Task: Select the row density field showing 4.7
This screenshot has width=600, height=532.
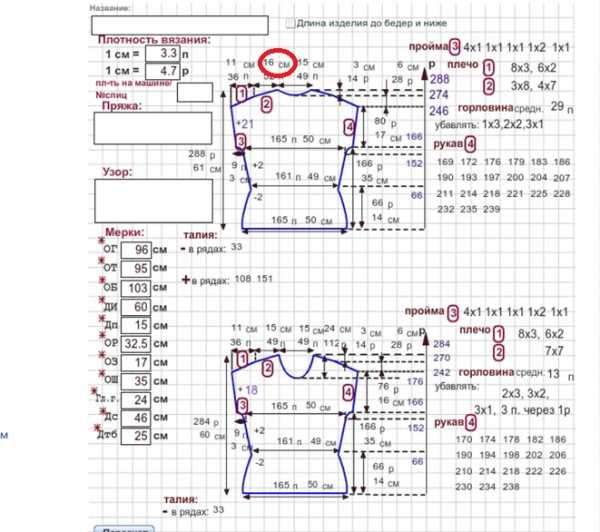Action: click(x=161, y=71)
